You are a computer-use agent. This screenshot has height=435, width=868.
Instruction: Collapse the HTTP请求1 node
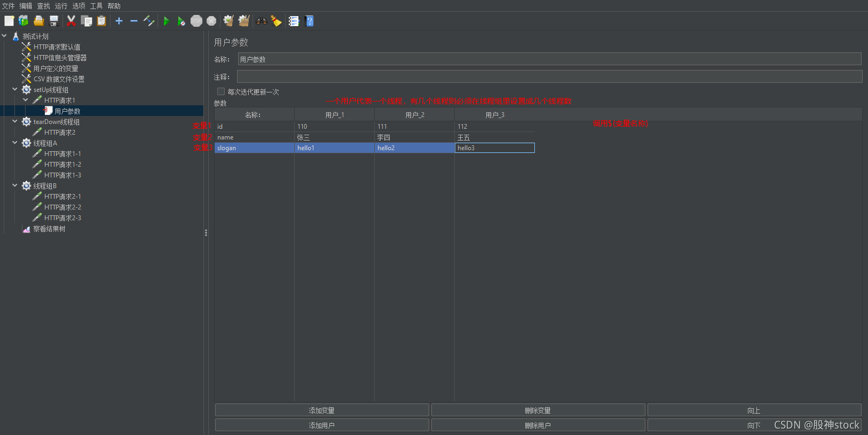coord(26,100)
